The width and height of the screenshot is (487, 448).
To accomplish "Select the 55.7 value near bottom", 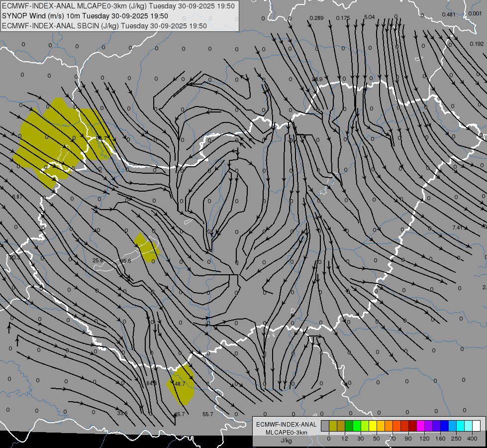I will [x=207, y=414].
